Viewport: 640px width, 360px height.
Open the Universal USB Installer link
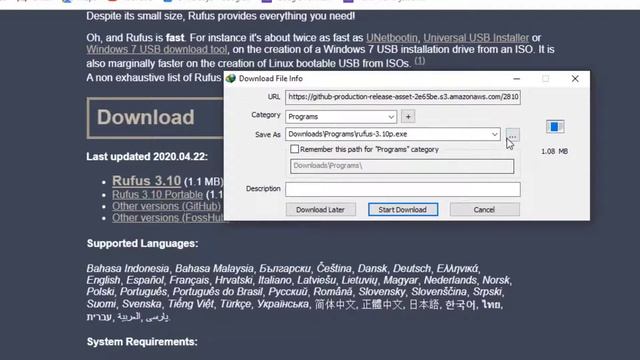pos(476,38)
